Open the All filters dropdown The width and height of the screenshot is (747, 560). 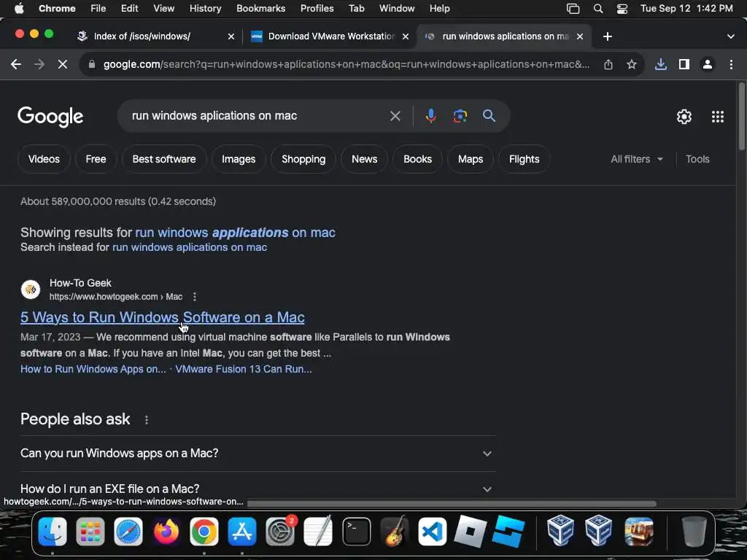pos(637,159)
